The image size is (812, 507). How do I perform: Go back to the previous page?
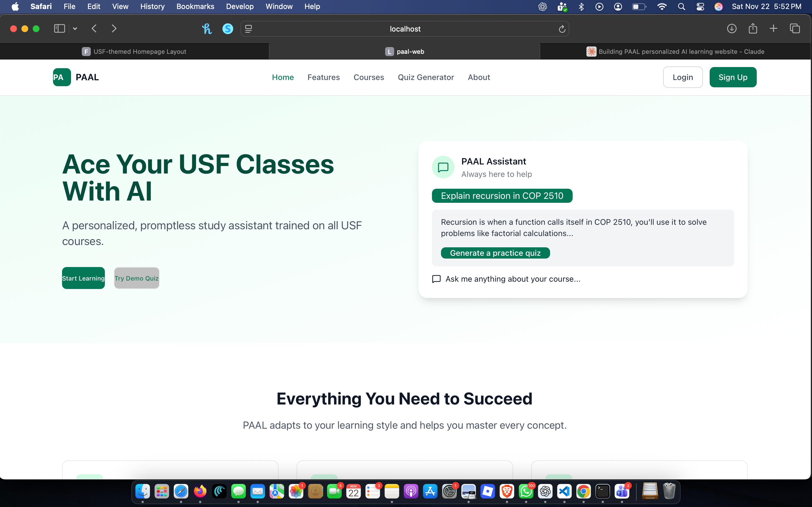(x=94, y=29)
